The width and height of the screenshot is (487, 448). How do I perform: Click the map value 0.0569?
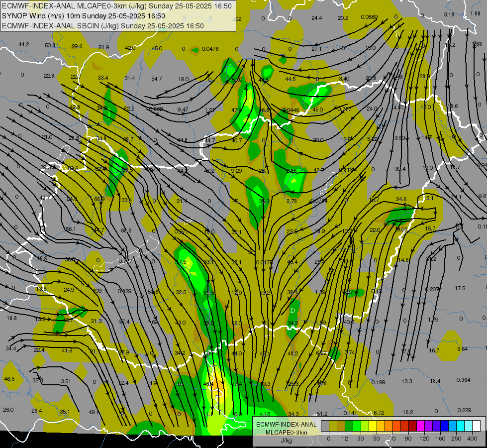point(369,17)
